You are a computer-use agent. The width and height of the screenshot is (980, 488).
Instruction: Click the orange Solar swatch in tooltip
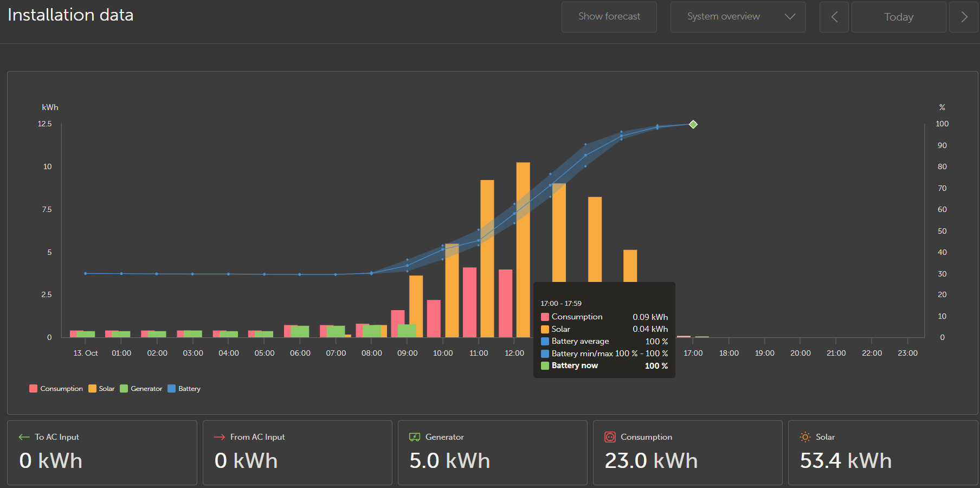point(545,329)
